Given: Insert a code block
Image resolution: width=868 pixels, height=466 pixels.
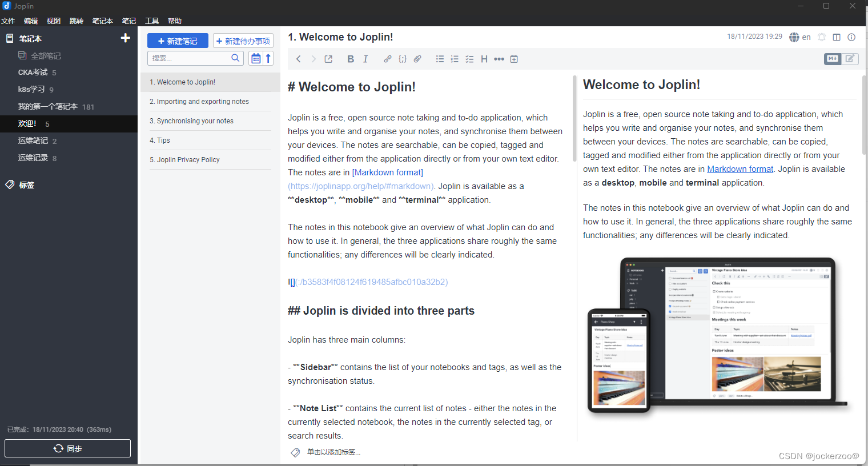Looking at the screenshot, I should click(403, 59).
